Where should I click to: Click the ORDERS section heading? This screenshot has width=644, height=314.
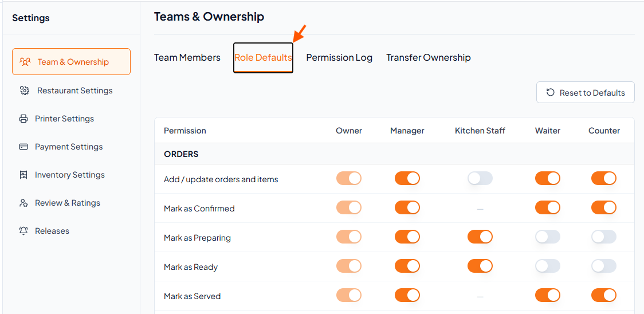(x=181, y=154)
